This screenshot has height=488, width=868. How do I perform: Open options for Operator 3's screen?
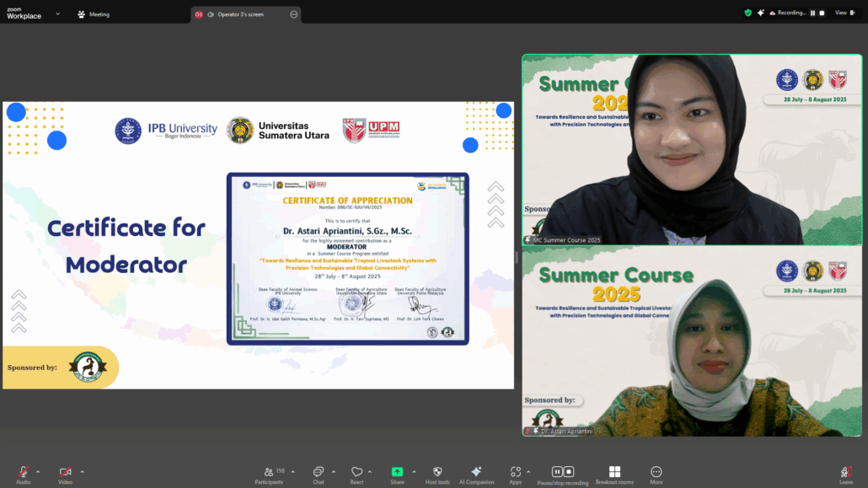(293, 14)
